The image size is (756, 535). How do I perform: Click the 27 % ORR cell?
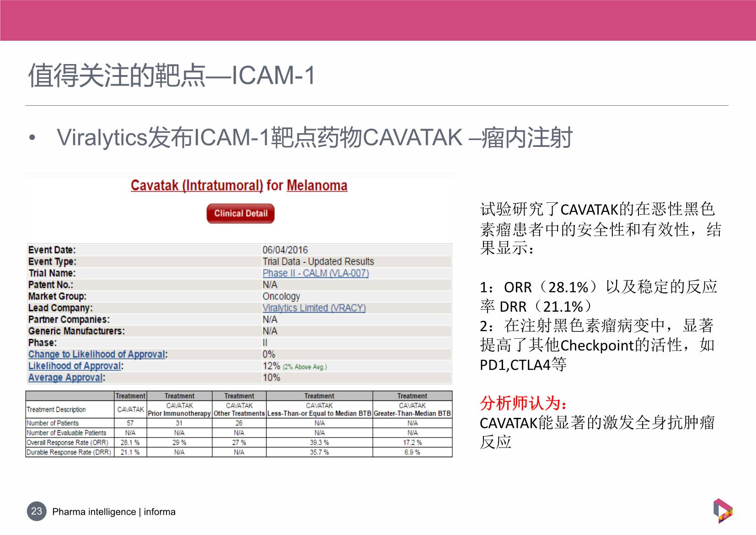tap(239, 443)
